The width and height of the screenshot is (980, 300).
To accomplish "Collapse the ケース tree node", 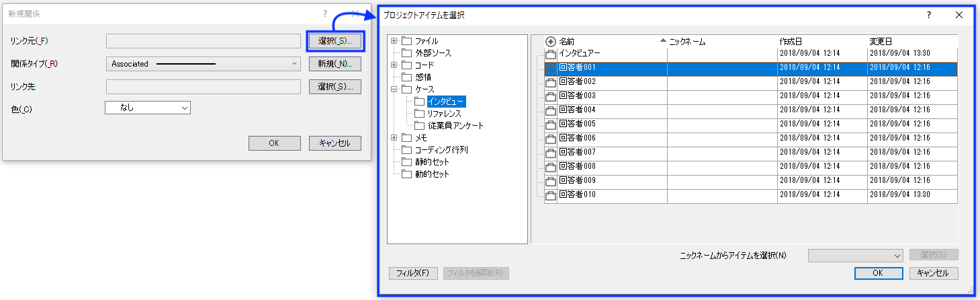I will [x=394, y=89].
